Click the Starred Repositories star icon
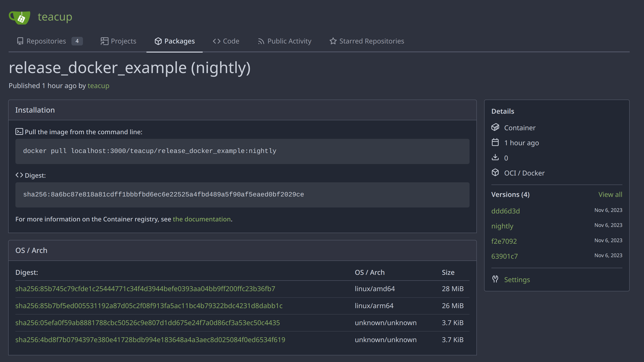The height and width of the screenshot is (362, 644). (333, 41)
